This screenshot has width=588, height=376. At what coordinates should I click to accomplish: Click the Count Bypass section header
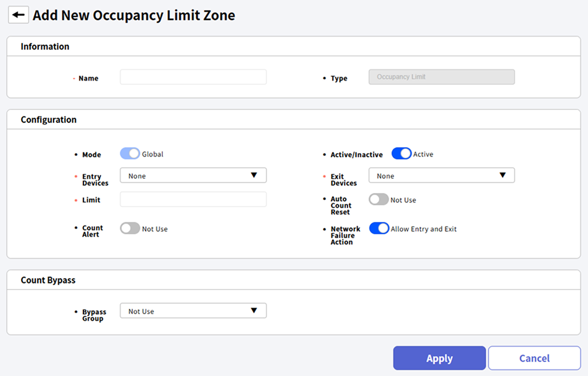(x=48, y=280)
